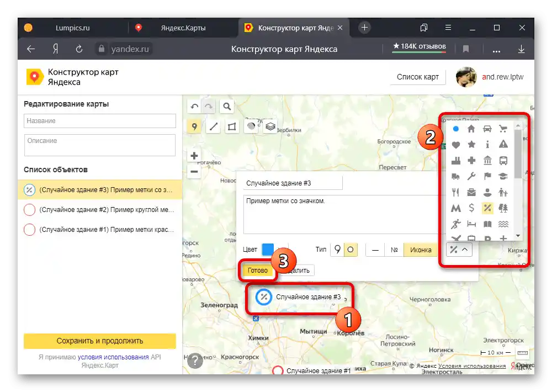The image size is (552, 392).
Task: Undo the last map edit
Action: pyautogui.click(x=194, y=107)
